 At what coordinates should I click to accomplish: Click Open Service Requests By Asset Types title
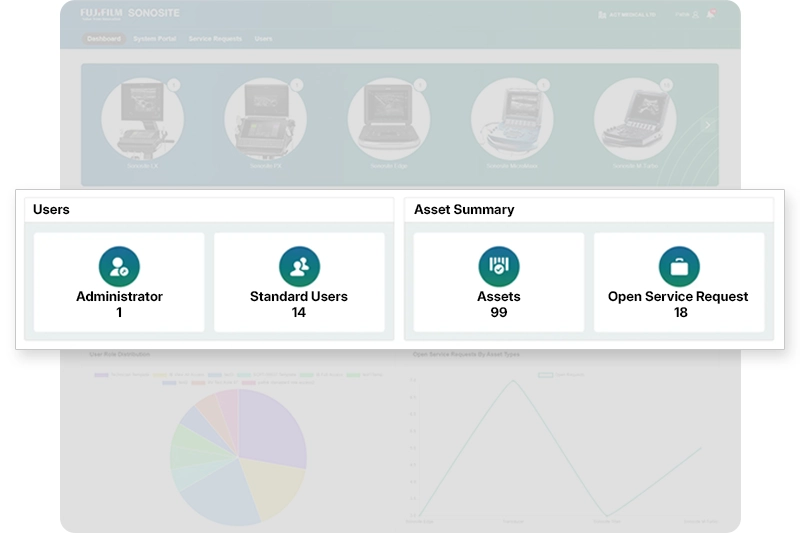tap(466, 354)
